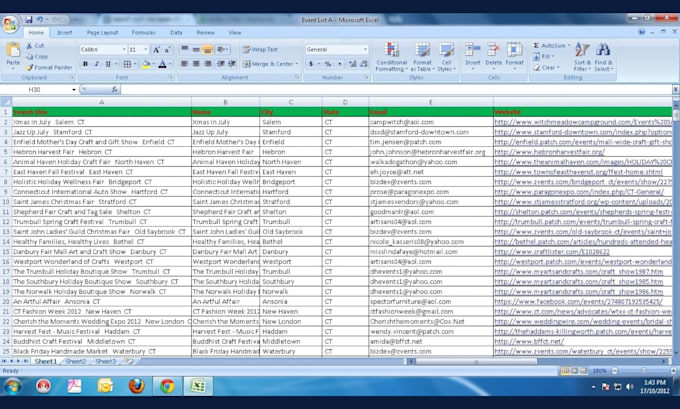
Task: Align text left
Action: (185, 64)
